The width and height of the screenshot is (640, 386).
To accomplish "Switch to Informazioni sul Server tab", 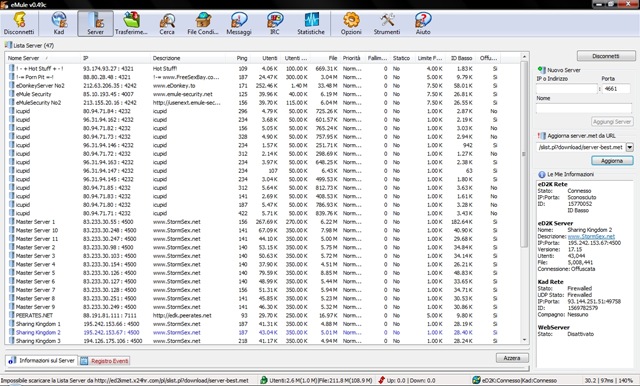I will click(41, 360).
